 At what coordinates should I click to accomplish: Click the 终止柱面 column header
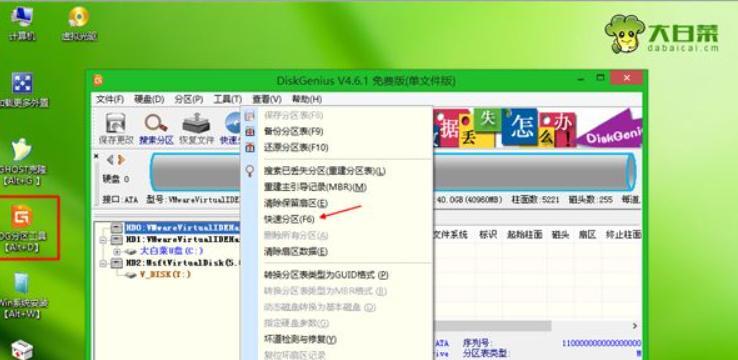(624, 235)
